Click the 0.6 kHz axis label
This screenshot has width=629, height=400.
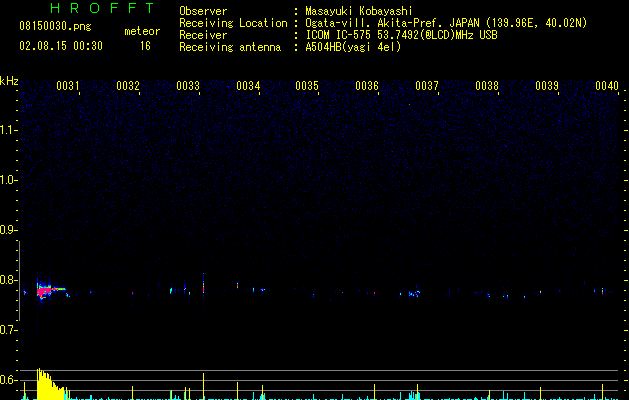pyautogui.click(x=9, y=380)
